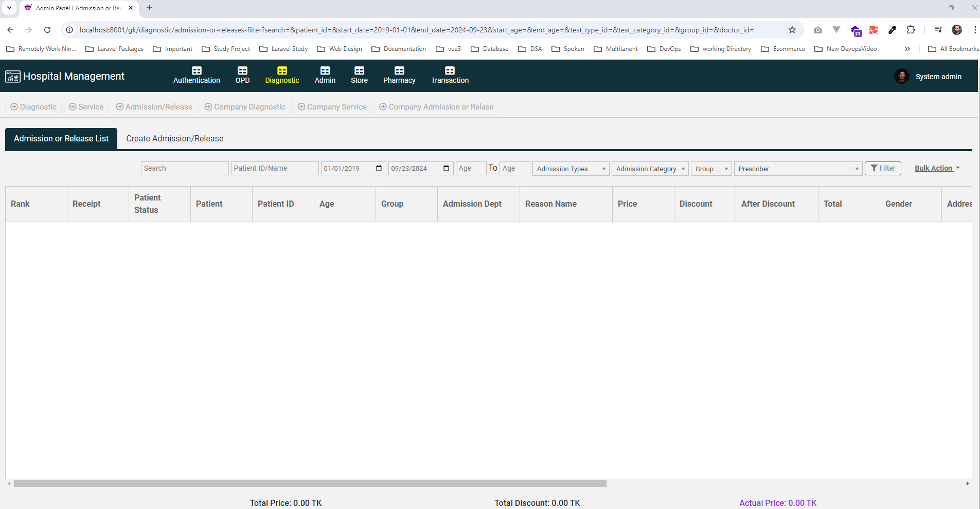980x509 pixels.
Task: Go back in browser history
Action: point(10,30)
